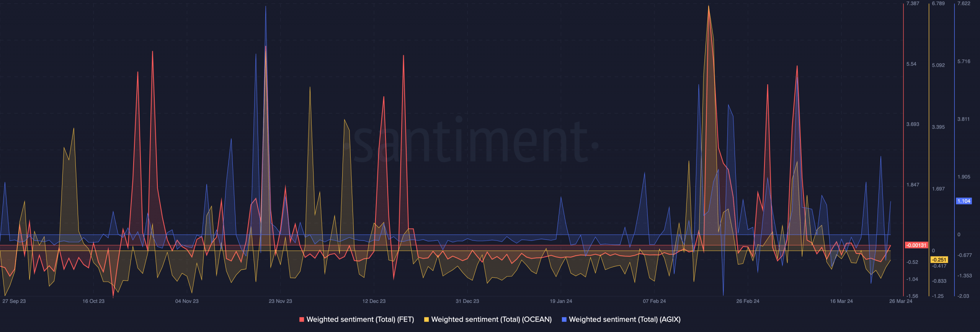This screenshot has height=332, width=980.
Task: Click the 1.847 FET axis tick label
Action: point(913,185)
